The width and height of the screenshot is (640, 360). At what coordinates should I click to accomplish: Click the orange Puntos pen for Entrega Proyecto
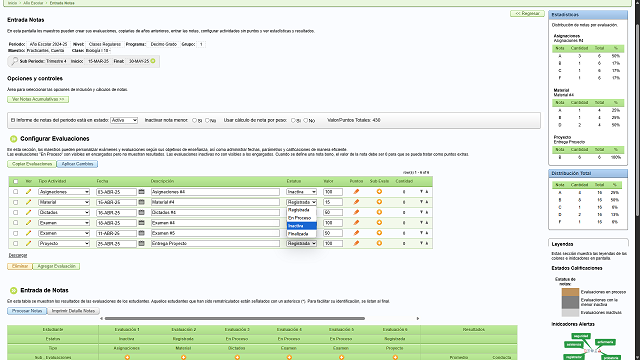coord(356,243)
